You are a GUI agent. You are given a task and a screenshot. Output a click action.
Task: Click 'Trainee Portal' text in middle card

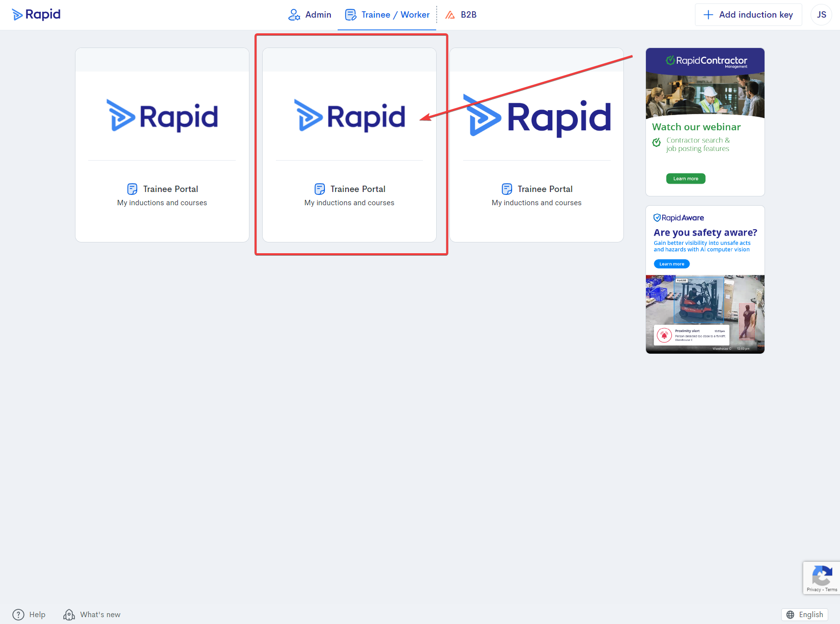pyautogui.click(x=358, y=189)
